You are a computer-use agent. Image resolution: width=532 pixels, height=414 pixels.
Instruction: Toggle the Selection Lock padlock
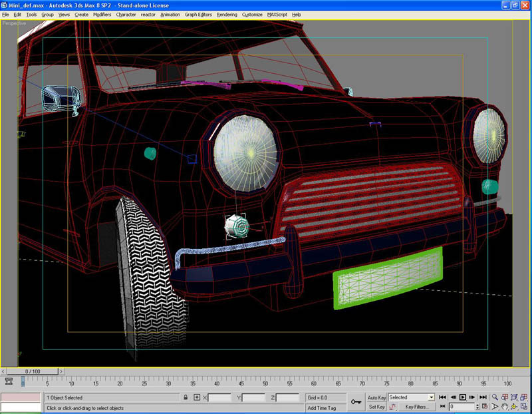(186, 397)
